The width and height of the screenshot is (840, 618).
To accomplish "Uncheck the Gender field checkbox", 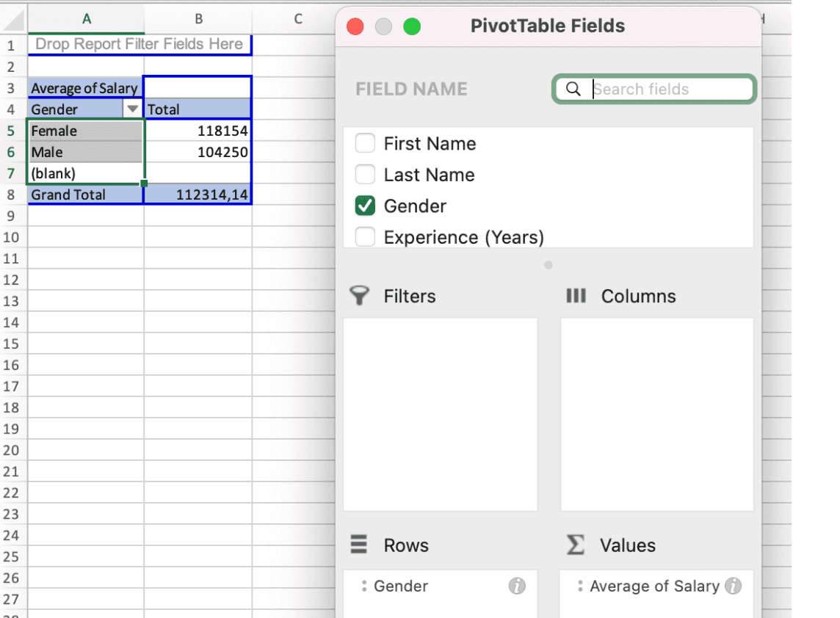I will tap(365, 206).
